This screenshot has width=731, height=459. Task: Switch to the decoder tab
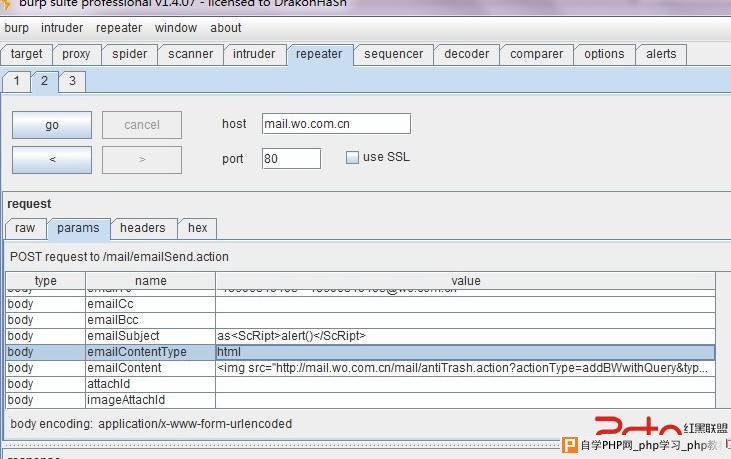coord(467,54)
